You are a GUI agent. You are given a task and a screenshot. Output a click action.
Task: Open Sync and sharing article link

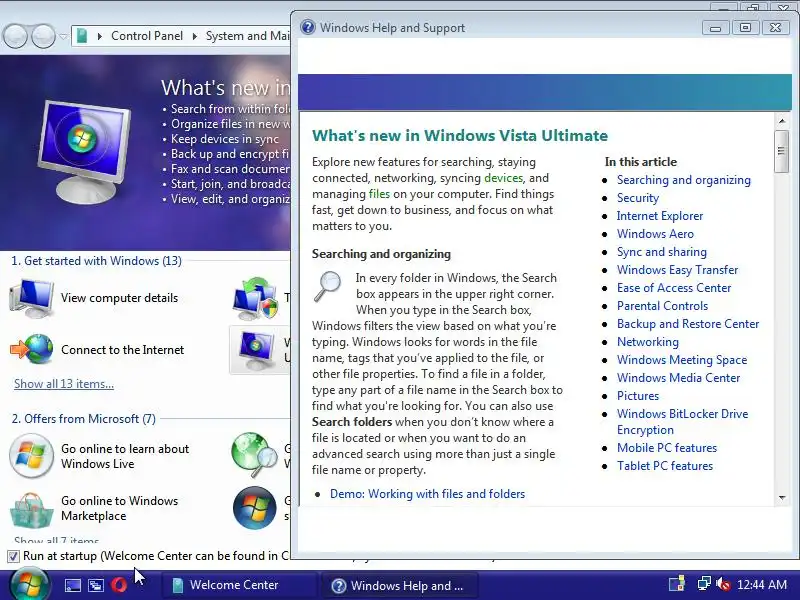662,252
